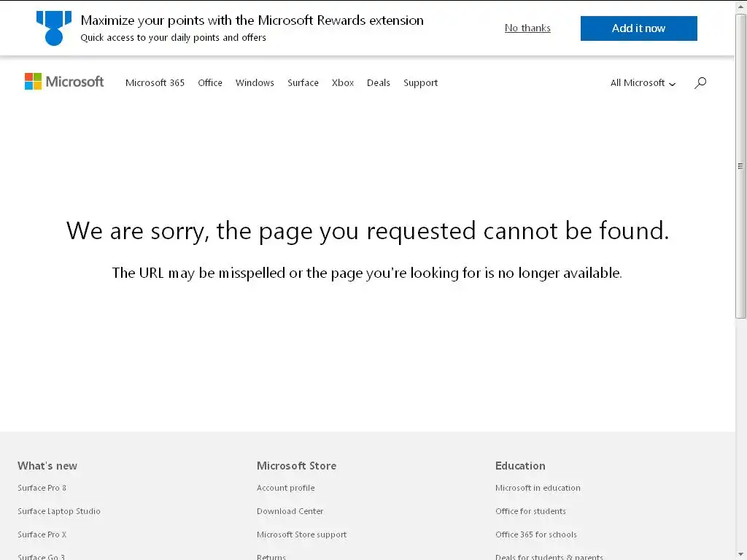The width and height of the screenshot is (747, 560).
Task: Open Account profile under Microsoft Store
Action: pyautogui.click(x=285, y=488)
